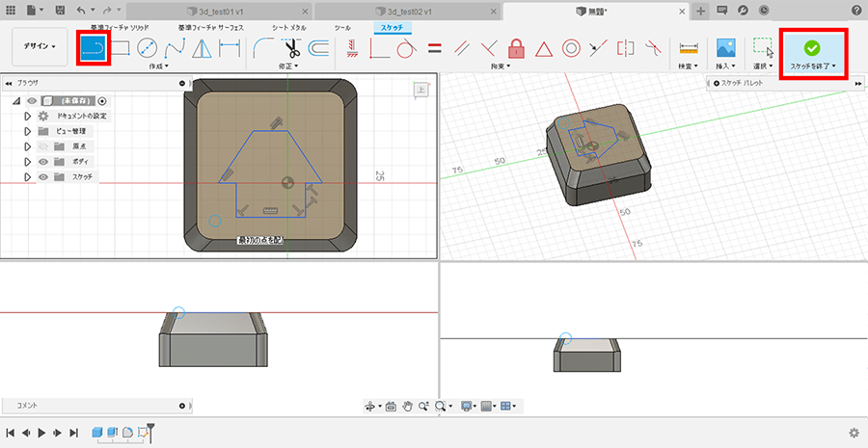This screenshot has height=448, width=868.
Task: Show the hidden 原点 folder
Action: pyautogui.click(x=43, y=146)
